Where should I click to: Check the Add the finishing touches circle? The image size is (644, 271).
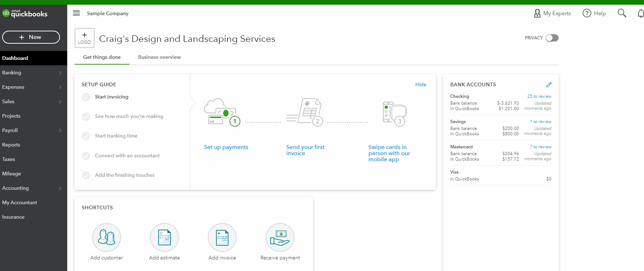[x=86, y=175]
